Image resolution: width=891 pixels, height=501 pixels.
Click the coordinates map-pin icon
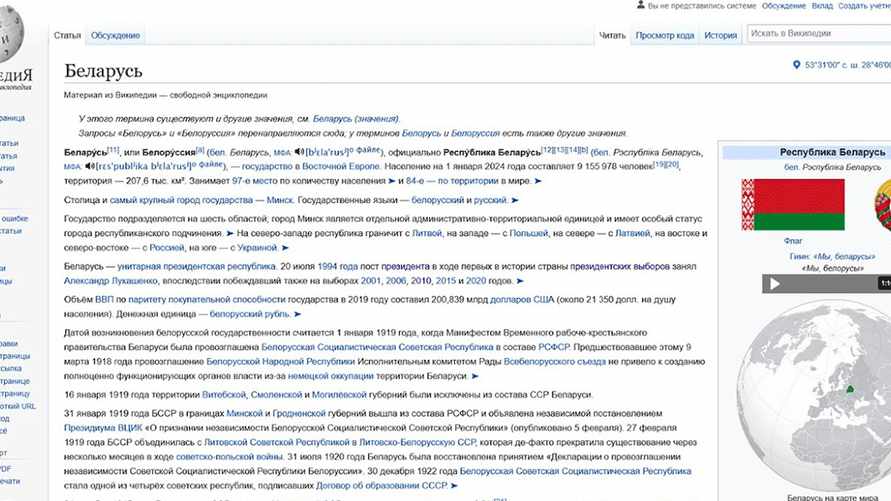pos(797,65)
